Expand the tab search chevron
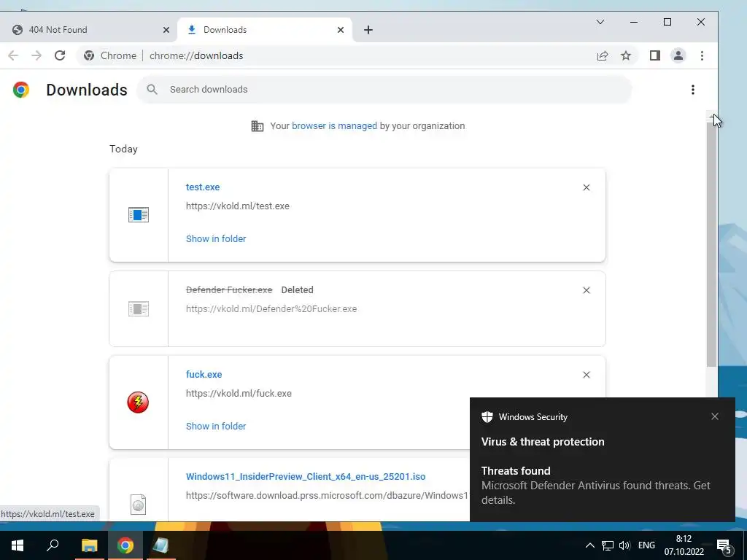Viewport: 747px width, 560px height. tap(600, 22)
